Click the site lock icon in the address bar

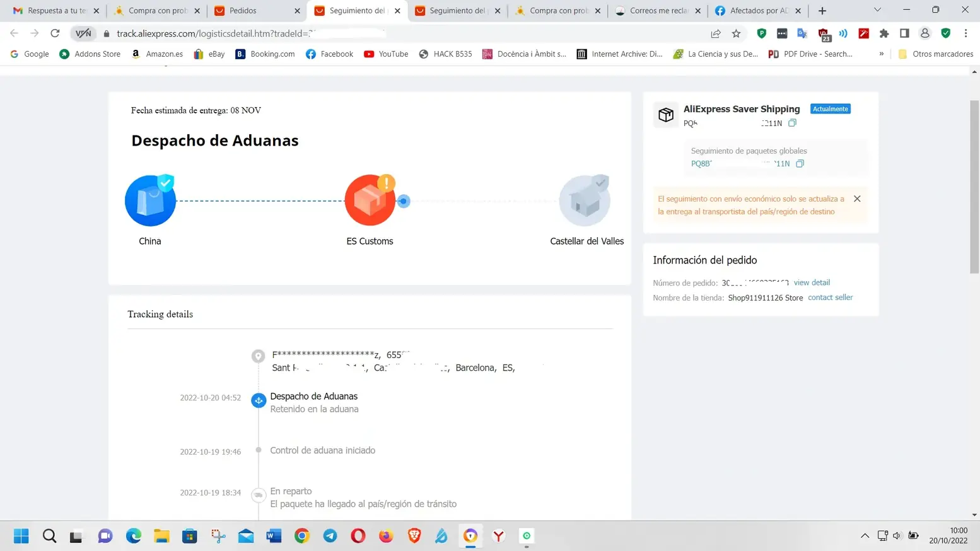pyautogui.click(x=106, y=33)
